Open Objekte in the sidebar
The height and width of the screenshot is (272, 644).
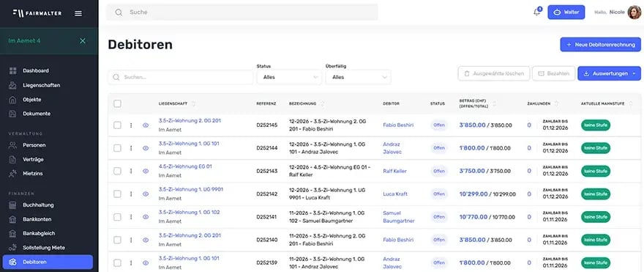32,100
